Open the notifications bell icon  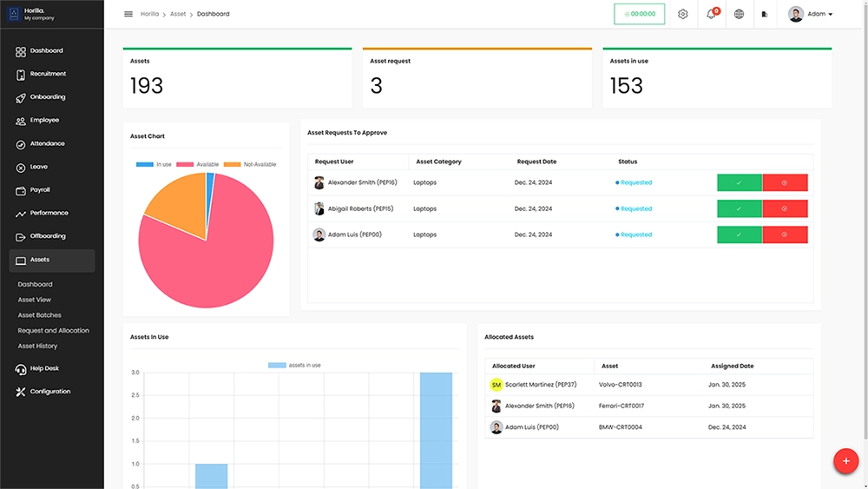tap(711, 14)
